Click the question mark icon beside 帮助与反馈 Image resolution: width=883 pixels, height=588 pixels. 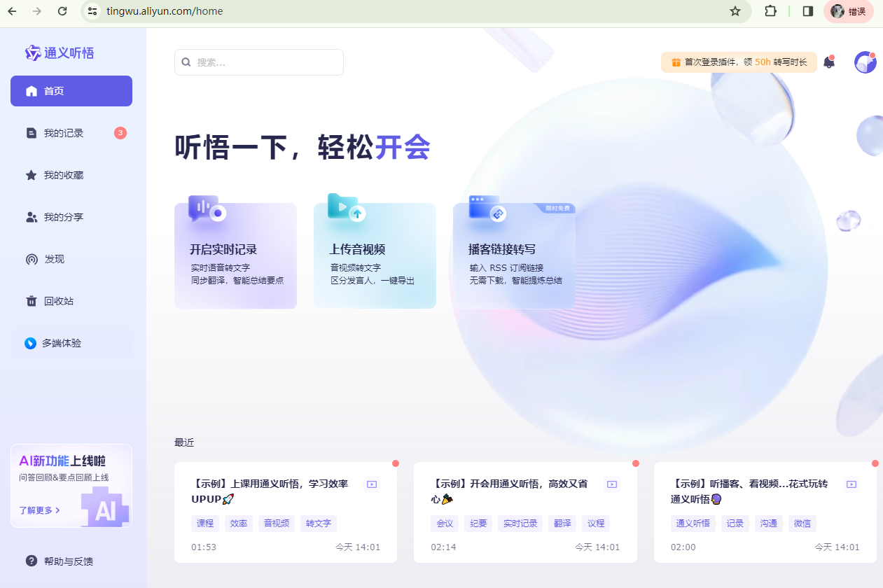point(32,561)
